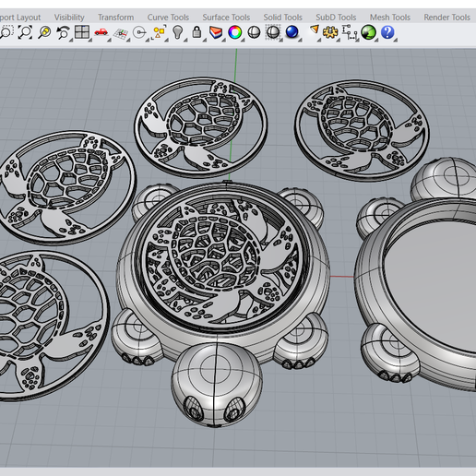This screenshot has height=476, width=476.
Task: Open Options with the gear icon
Action: coord(330,32)
